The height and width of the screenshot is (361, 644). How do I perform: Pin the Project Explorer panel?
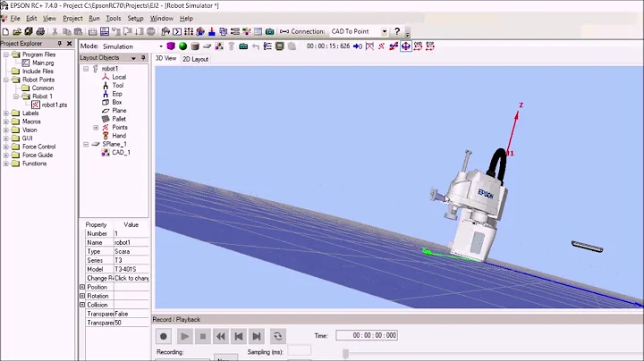[60, 43]
